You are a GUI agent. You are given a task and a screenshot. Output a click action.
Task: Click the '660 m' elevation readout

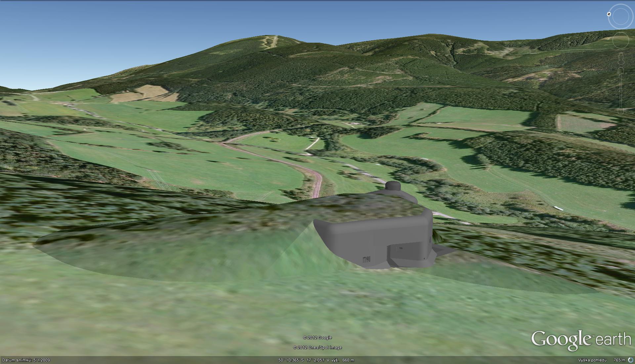348,360
